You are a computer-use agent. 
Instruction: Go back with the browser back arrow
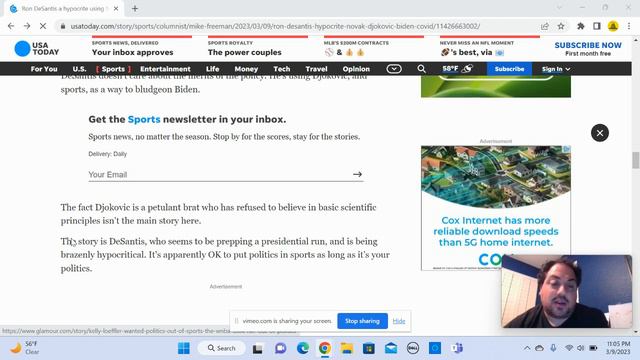[x=11, y=26]
